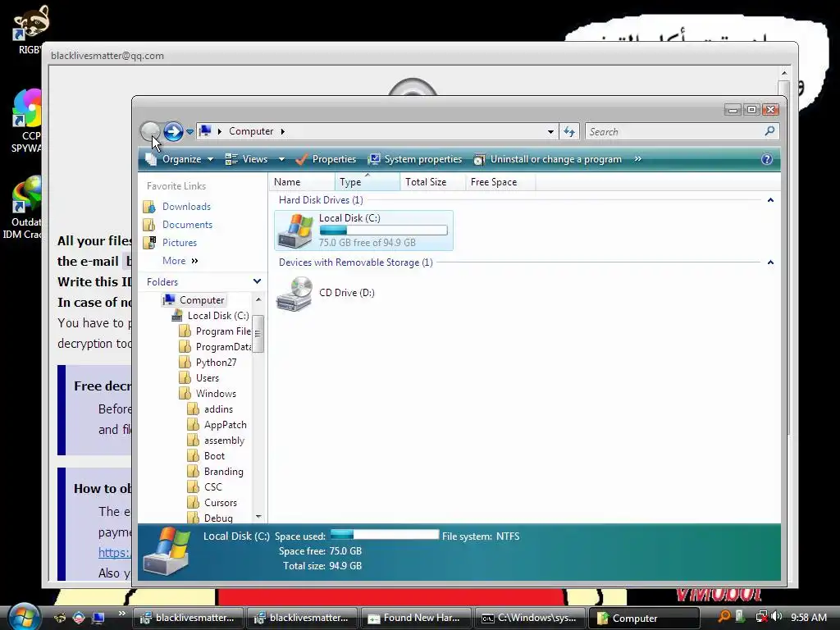Click folder tree scrollbar up arrow

(258, 299)
